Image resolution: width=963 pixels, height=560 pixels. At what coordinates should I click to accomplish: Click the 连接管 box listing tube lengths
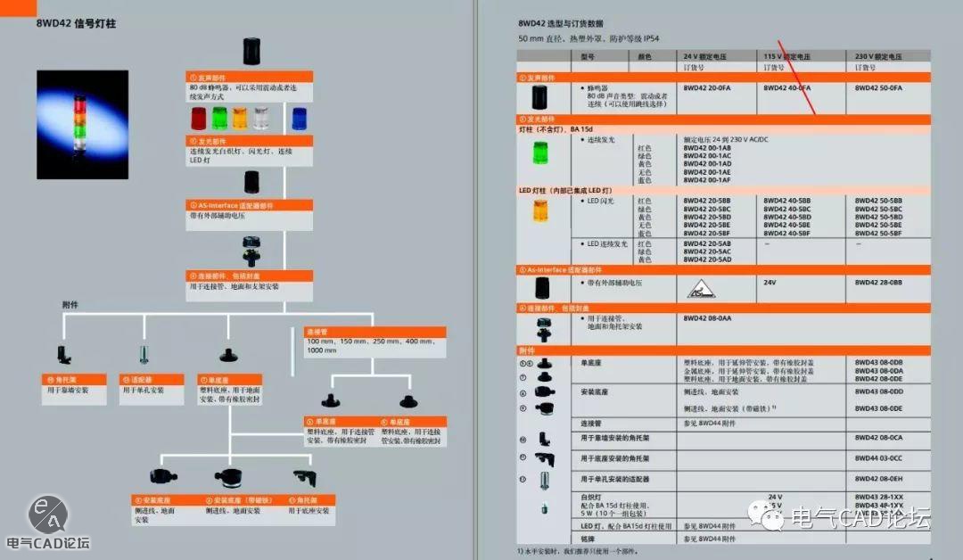pos(374,342)
